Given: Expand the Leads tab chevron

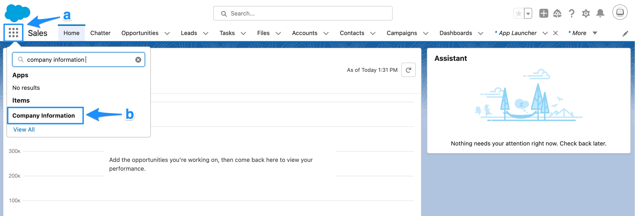Looking at the screenshot, I should (206, 33).
